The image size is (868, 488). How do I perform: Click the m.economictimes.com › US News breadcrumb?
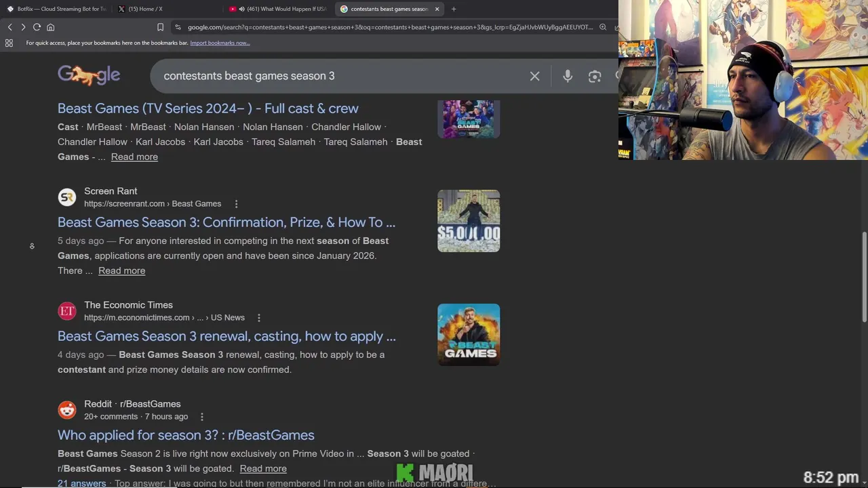tap(164, 318)
